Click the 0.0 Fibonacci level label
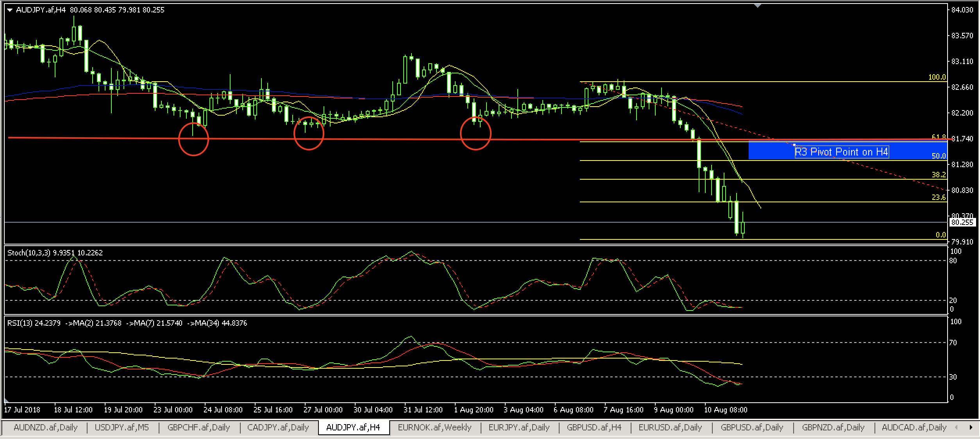Image resolution: width=980 pixels, height=439 pixels. (941, 235)
